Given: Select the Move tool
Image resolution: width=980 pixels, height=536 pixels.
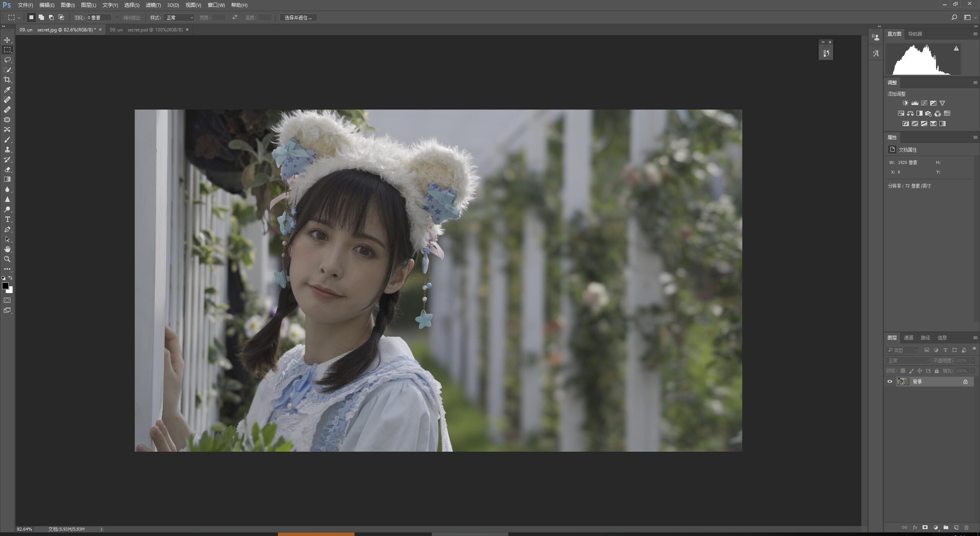Looking at the screenshot, I should [x=7, y=40].
